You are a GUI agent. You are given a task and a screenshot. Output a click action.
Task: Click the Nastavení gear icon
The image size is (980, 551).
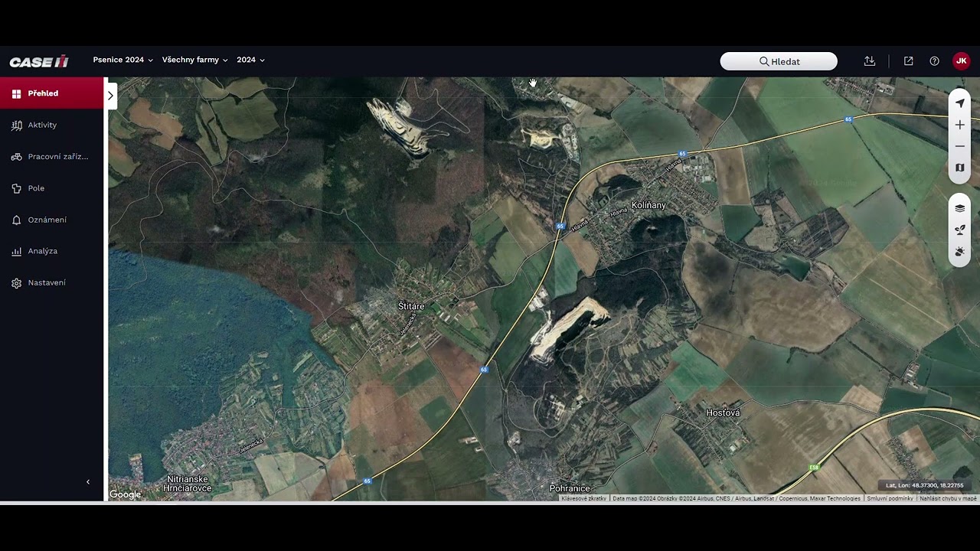pyautogui.click(x=16, y=283)
